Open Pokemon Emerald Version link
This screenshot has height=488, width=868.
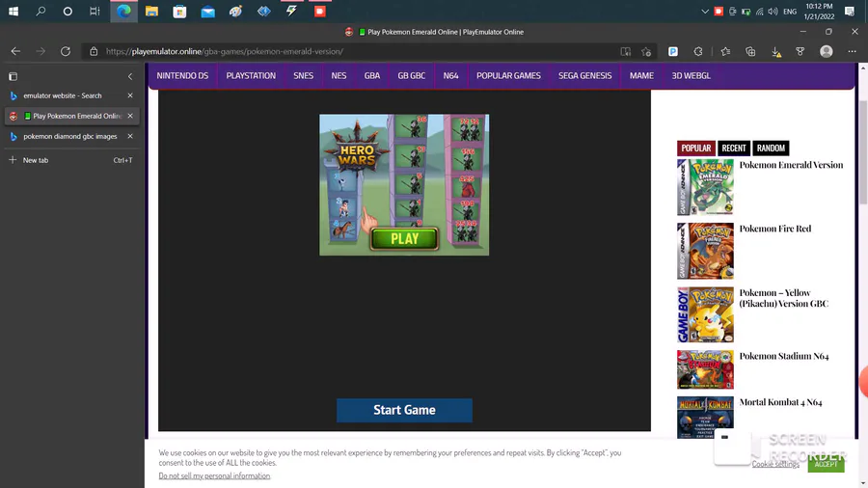(791, 165)
